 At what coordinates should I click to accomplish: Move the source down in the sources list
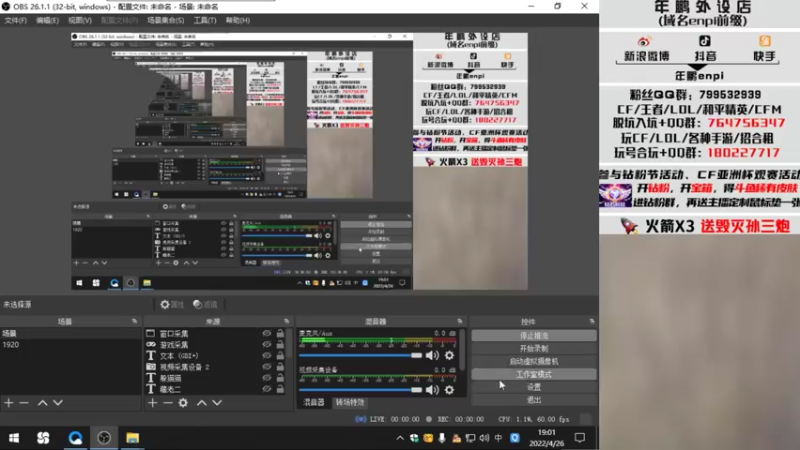click(x=217, y=403)
